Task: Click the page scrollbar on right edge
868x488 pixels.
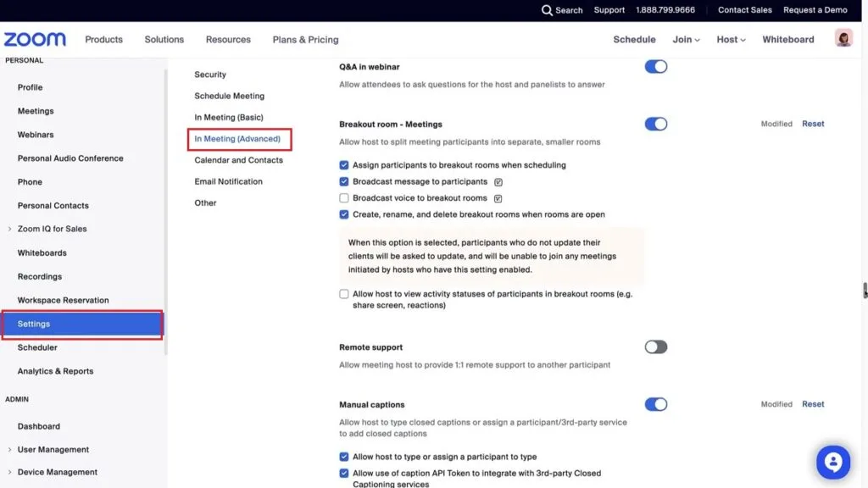Action: [864, 291]
